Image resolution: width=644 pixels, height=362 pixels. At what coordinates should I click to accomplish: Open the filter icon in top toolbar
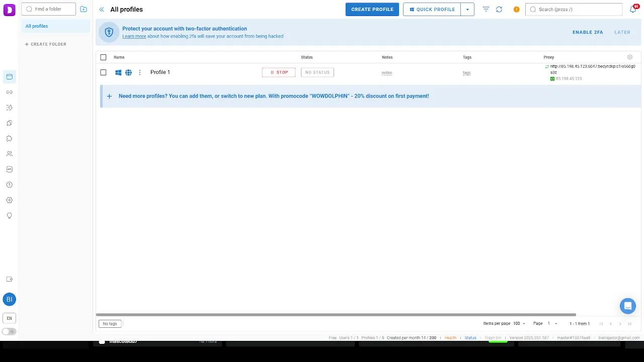(486, 9)
